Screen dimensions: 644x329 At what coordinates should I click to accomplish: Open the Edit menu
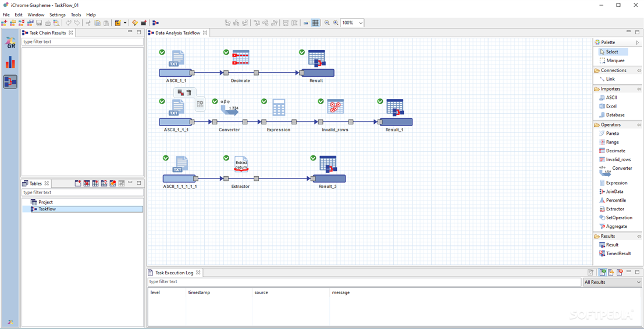coord(19,15)
